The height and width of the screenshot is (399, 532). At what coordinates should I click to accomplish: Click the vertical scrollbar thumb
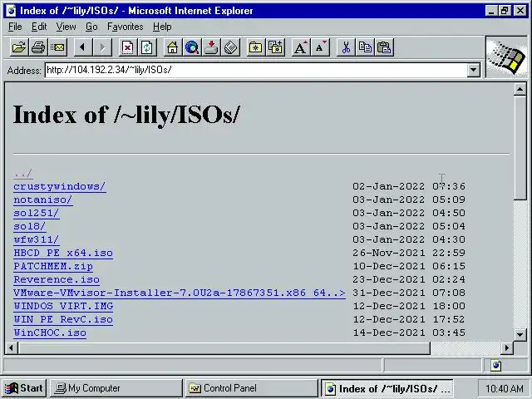pyautogui.click(x=520, y=148)
